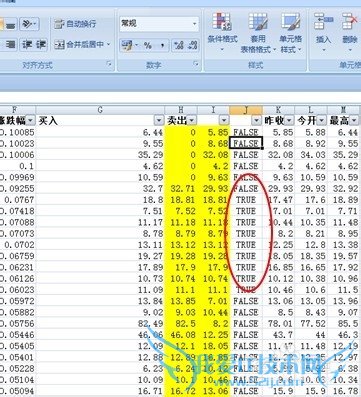This screenshot has height=397, width=361.
Task: Click the increase decimal icon
Action: point(179,45)
